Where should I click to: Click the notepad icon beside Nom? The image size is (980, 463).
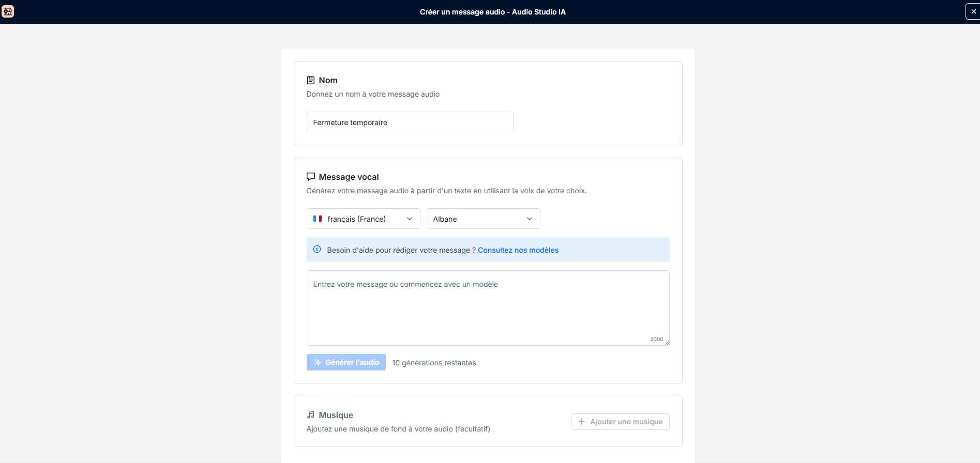coord(311,80)
